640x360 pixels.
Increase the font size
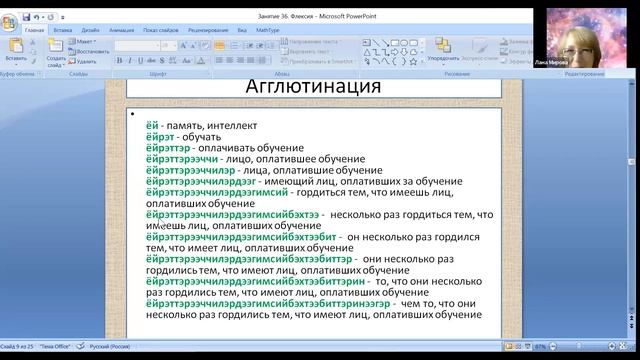pos(184,45)
